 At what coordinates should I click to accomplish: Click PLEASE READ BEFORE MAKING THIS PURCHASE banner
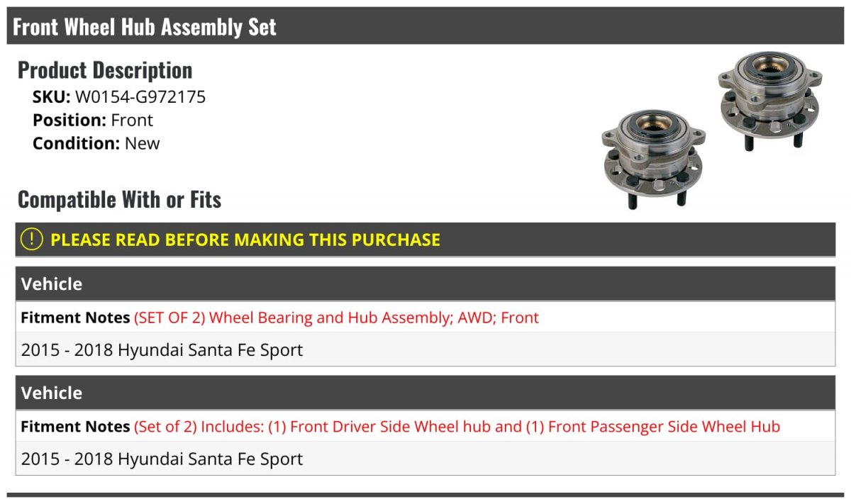pos(425,240)
